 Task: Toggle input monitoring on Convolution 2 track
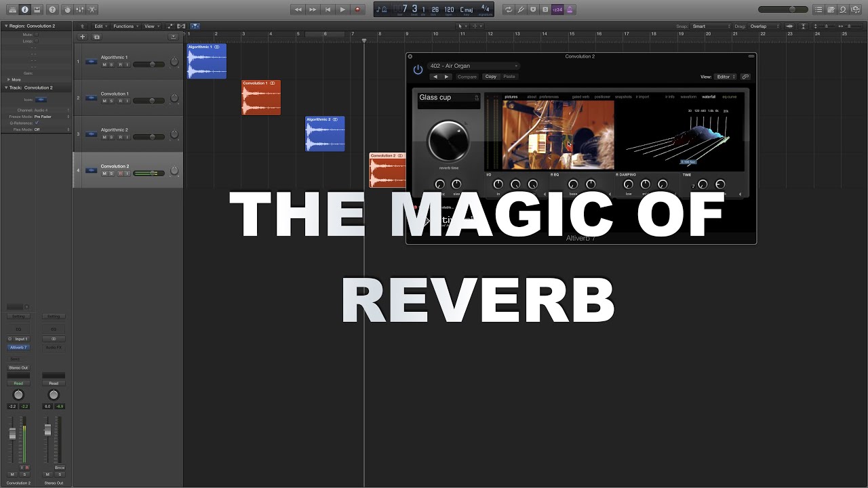pyautogui.click(x=127, y=174)
